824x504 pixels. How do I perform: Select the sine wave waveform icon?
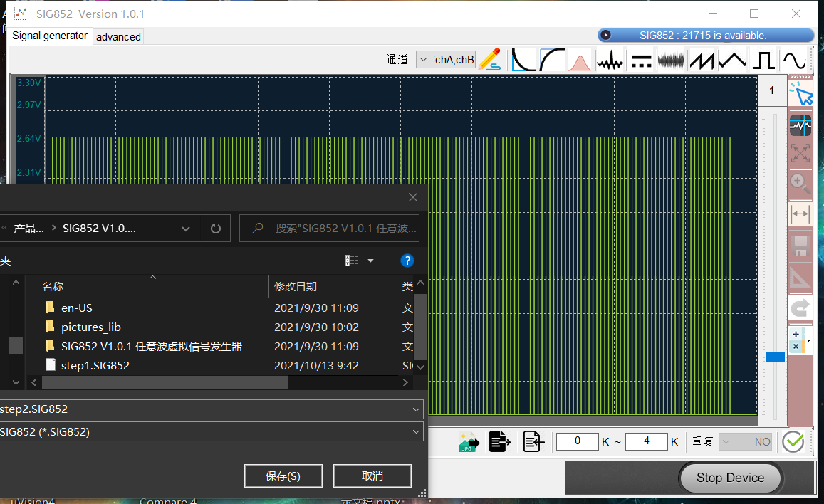click(793, 60)
